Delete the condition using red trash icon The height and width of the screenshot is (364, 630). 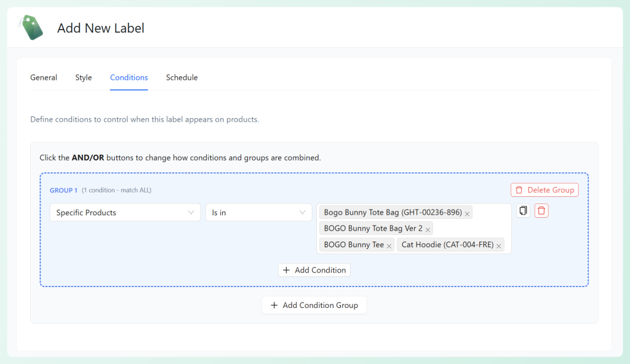point(541,210)
